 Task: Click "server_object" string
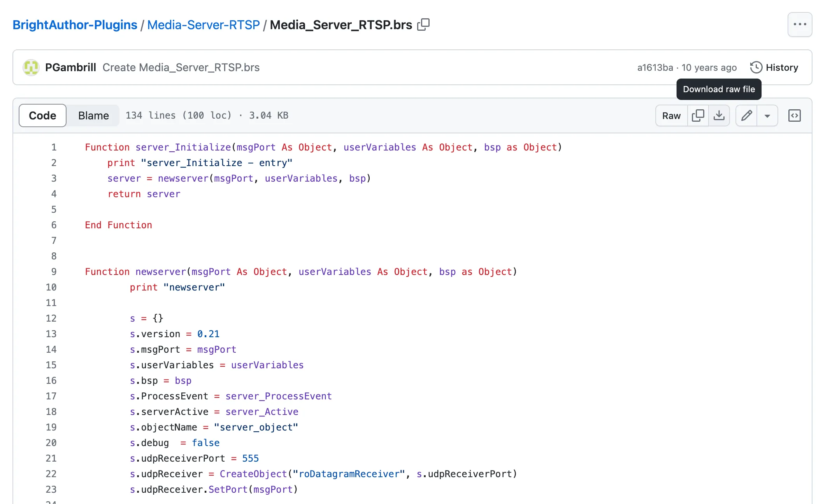tap(256, 427)
